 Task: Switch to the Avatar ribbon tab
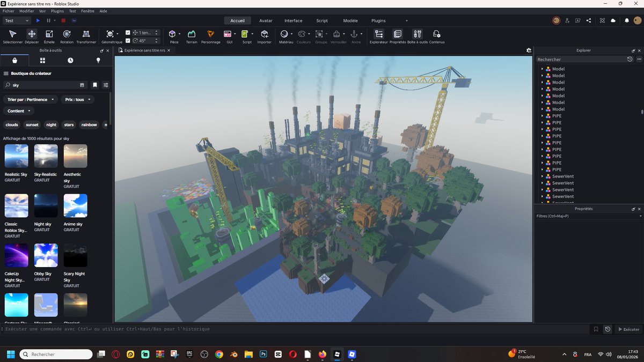pyautogui.click(x=266, y=20)
